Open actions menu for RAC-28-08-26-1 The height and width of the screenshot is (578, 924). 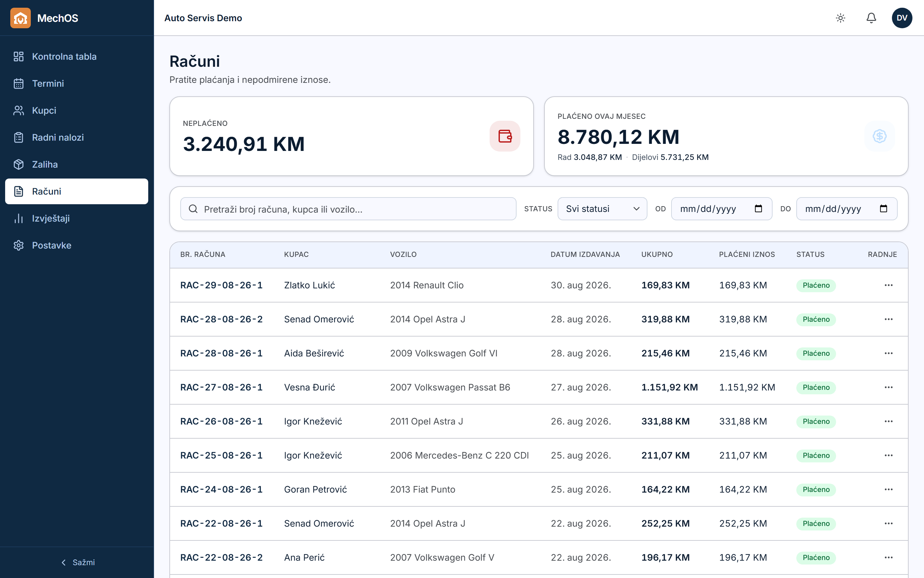(x=888, y=353)
